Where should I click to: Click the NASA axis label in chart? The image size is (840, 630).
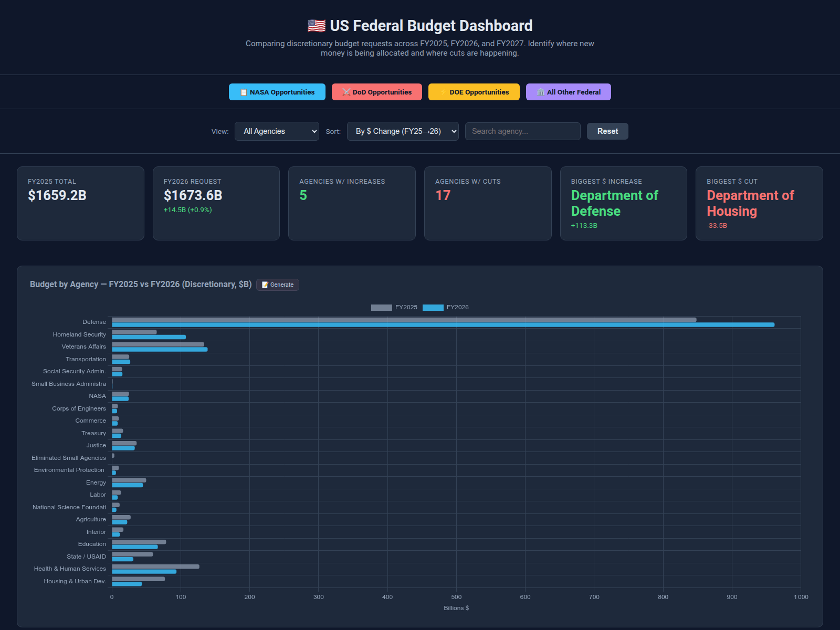pos(97,396)
